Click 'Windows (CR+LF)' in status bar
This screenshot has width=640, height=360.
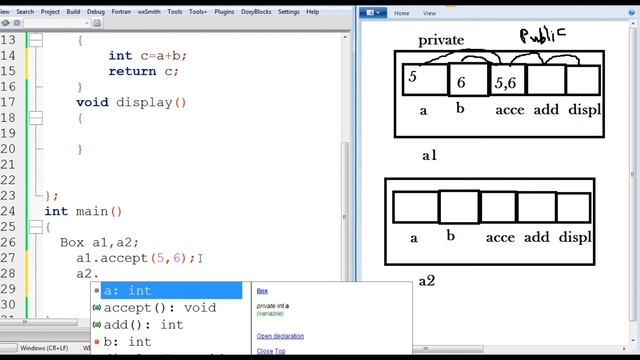[x=44, y=348]
